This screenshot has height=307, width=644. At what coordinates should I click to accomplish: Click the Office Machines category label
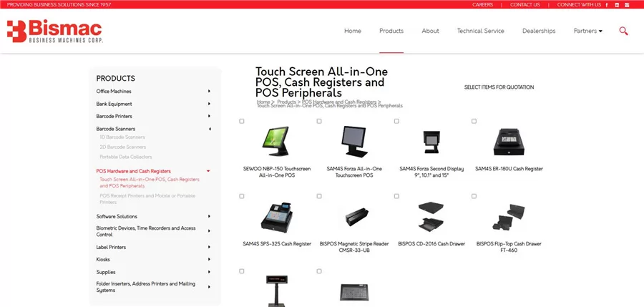click(114, 91)
